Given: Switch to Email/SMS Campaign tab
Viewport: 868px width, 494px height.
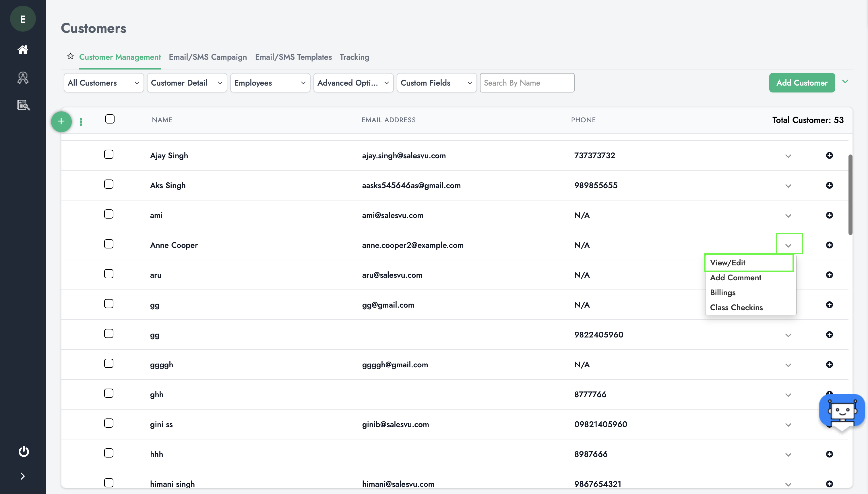Looking at the screenshot, I should (x=208, y=57).
